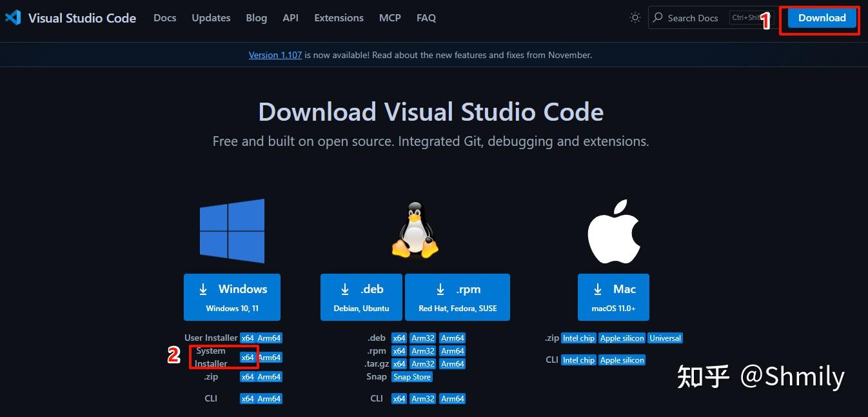Click the Visual Studio Code logo icon
Viewport: 868px width, 417px height.
pos(13,17)
